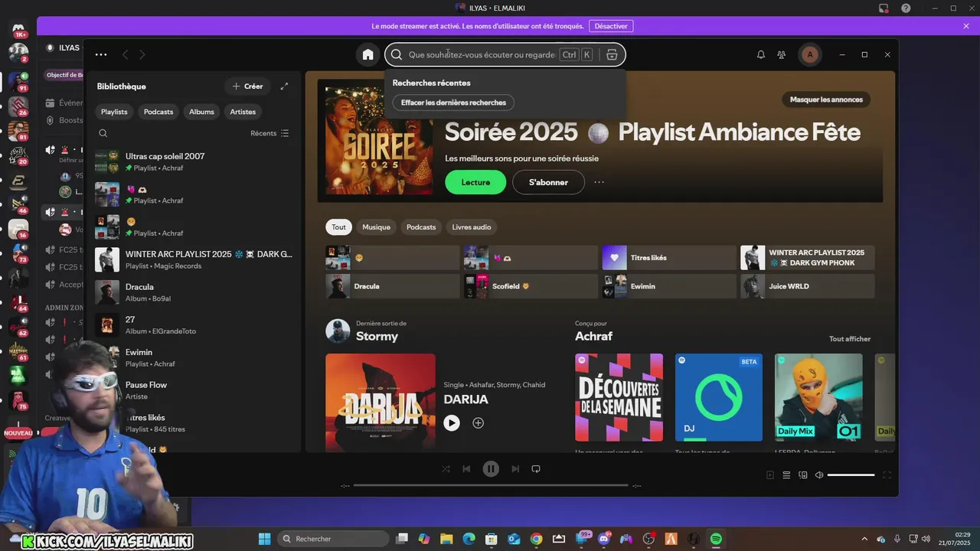Open the Stormy artist name

[x=377, y=336]
